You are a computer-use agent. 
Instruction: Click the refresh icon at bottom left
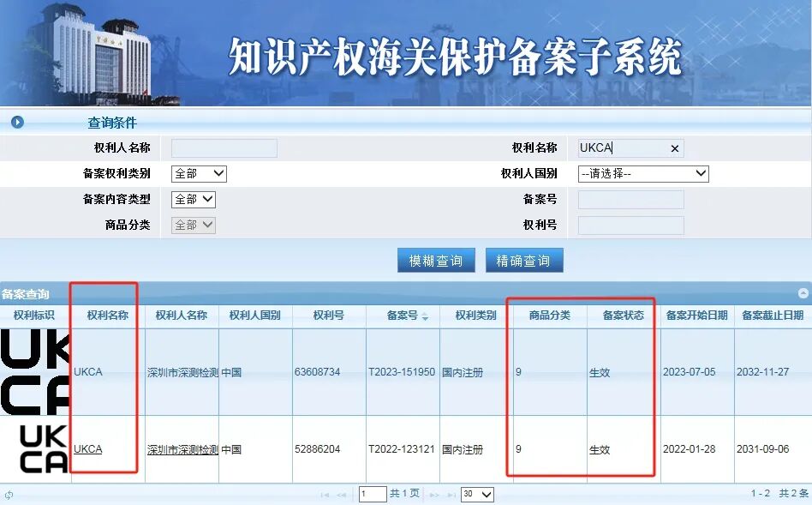[9, 495]
